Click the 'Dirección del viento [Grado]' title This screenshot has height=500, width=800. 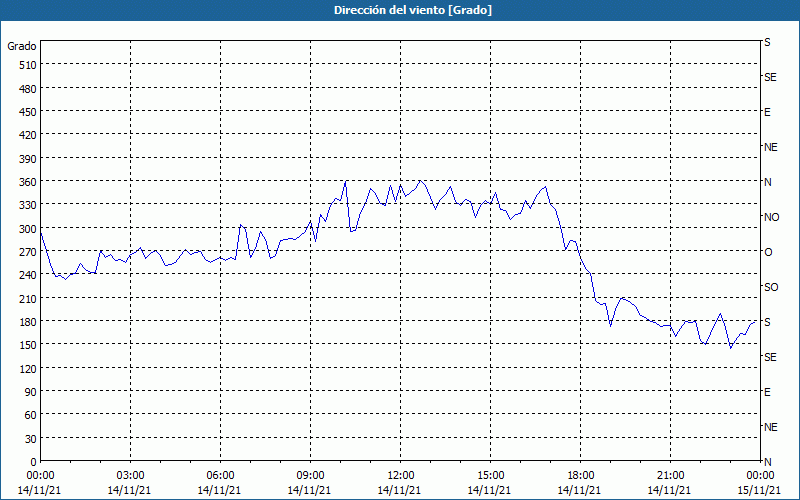tap(413, 10)
